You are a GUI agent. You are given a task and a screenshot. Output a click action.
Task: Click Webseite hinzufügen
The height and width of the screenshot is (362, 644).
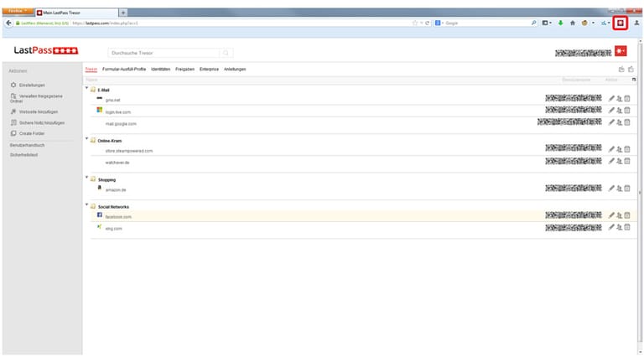pyautogui.click(x=34, y=111)
